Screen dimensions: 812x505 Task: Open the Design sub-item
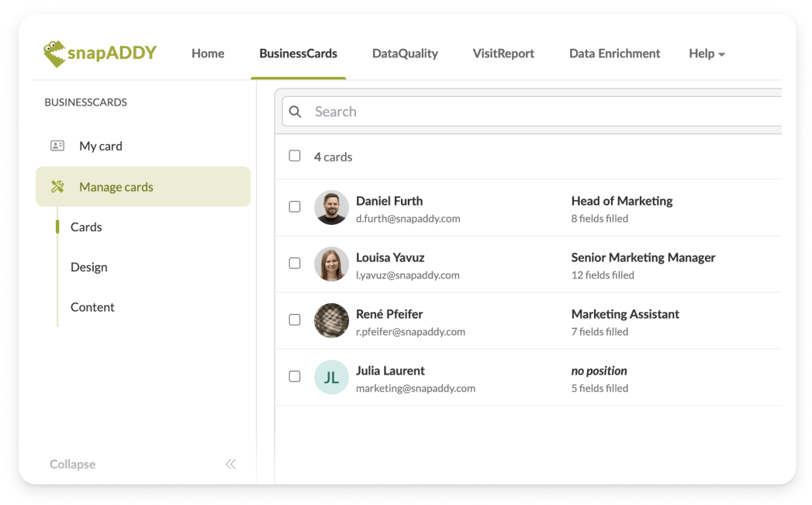tap(89, 268)
